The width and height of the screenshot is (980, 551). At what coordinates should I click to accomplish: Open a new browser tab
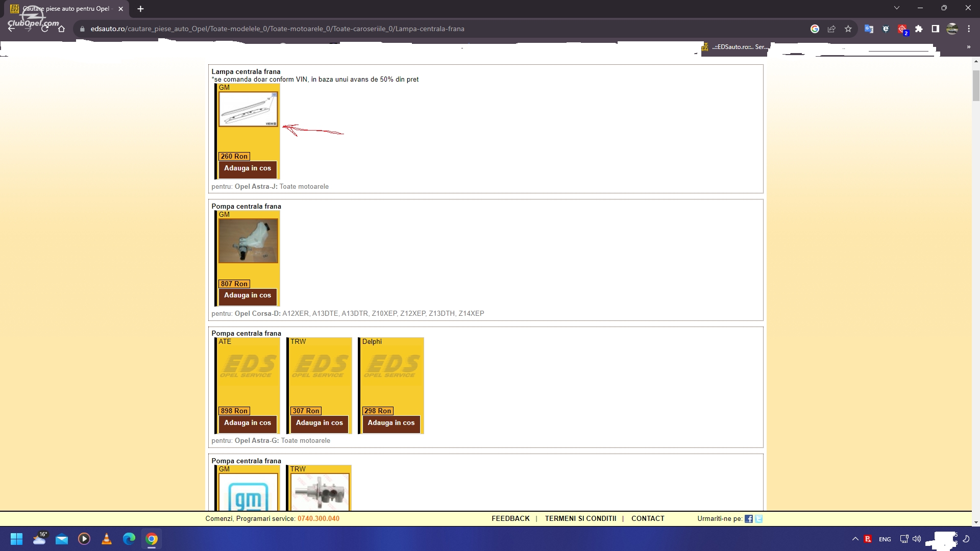coord(140,9)
